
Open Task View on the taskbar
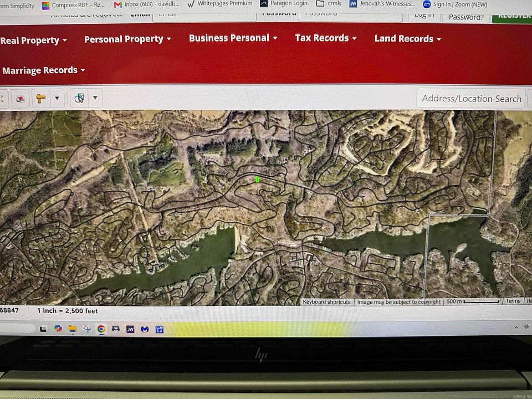click(x=43, y=329)
